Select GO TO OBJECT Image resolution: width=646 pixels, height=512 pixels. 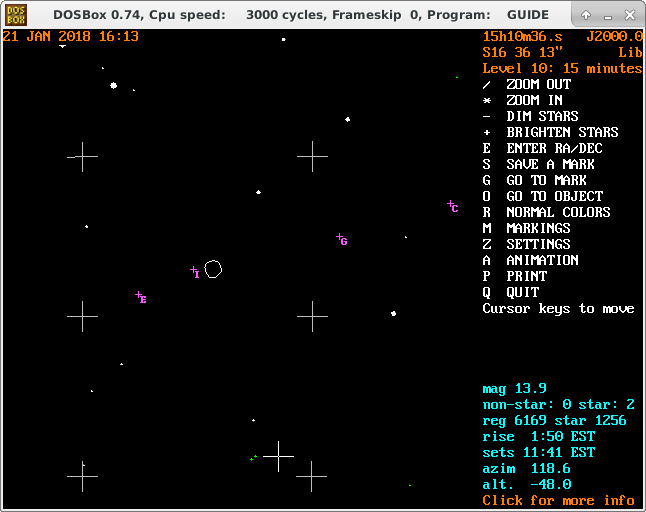(x=554, y=197)
